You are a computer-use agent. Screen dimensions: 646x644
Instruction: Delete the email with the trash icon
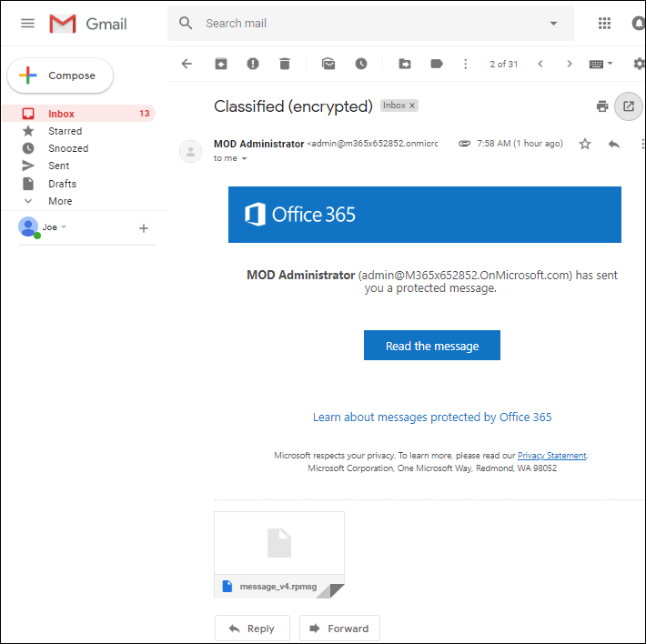pyautogui.click(x=285, y=64)
